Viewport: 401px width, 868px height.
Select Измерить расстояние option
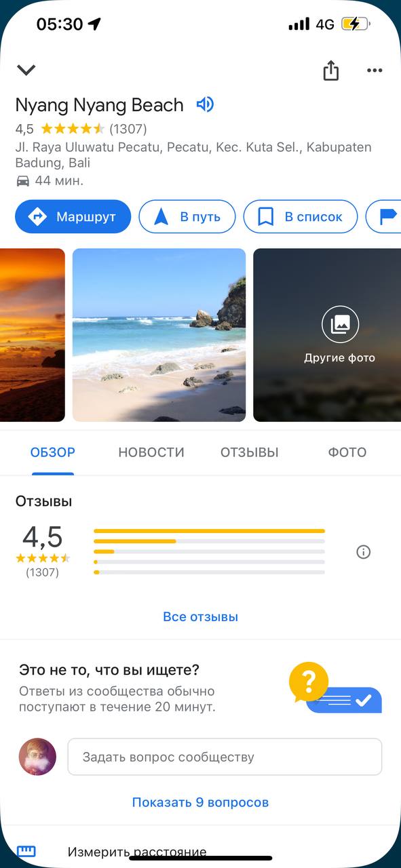click(x=137, y=852)
